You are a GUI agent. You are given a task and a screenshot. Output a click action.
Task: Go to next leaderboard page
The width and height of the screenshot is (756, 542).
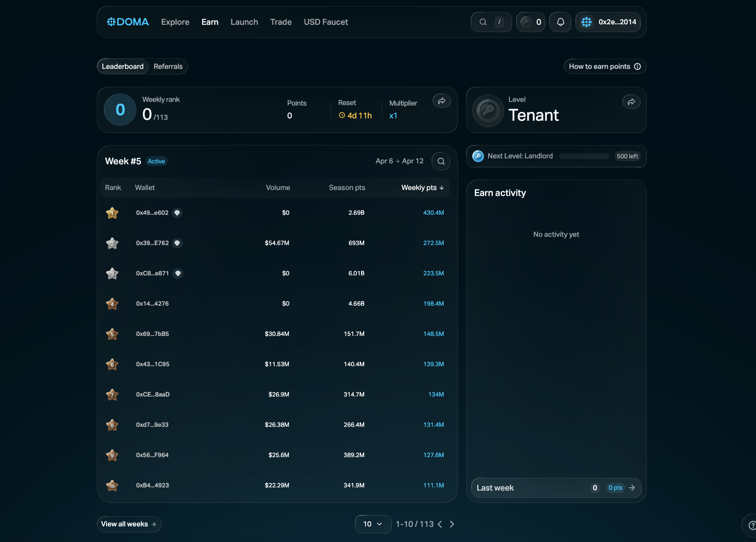point(452,524)
